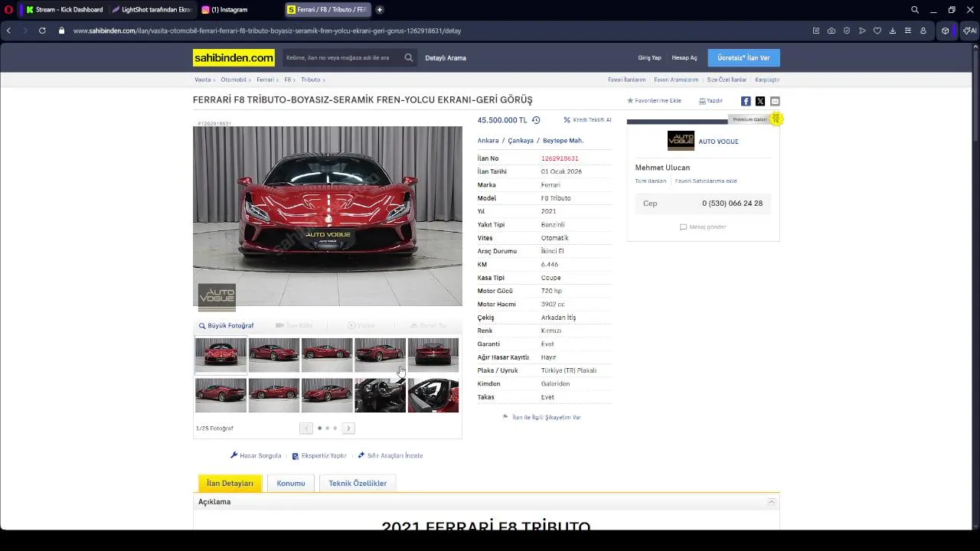
Task: Click Tüm İlanları seller listings link
Action: (651, 181)
